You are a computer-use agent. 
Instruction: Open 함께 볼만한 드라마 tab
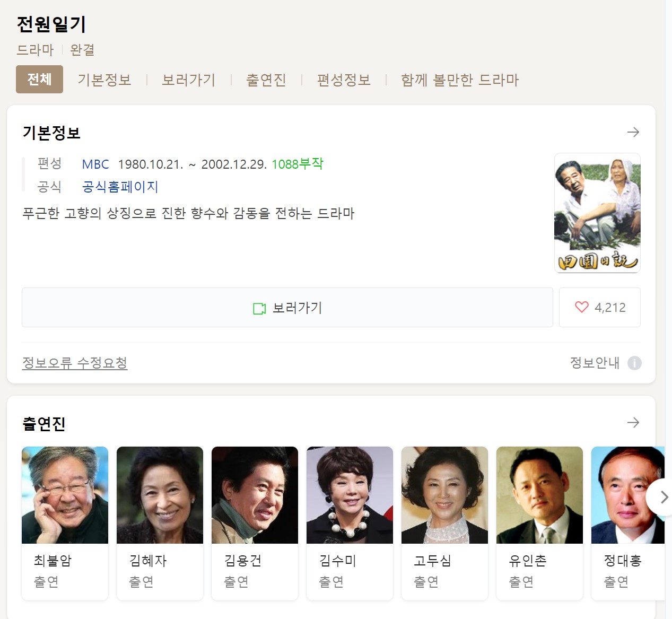click(x=460, y=80)
